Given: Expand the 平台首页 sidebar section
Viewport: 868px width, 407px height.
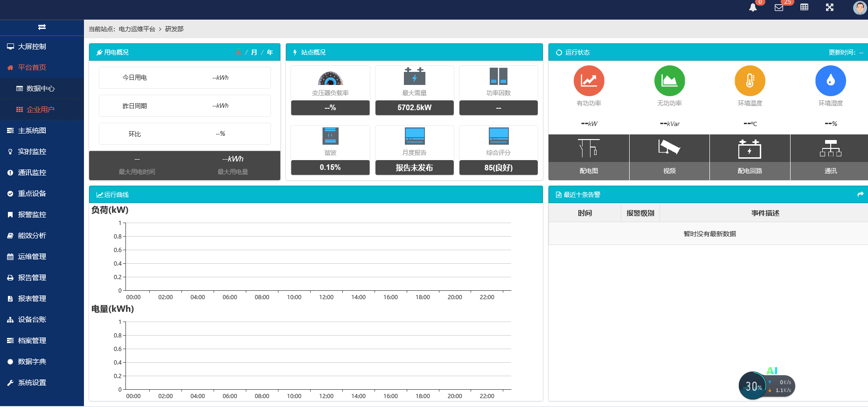Looking at the screenshot, I should (32, 67).
